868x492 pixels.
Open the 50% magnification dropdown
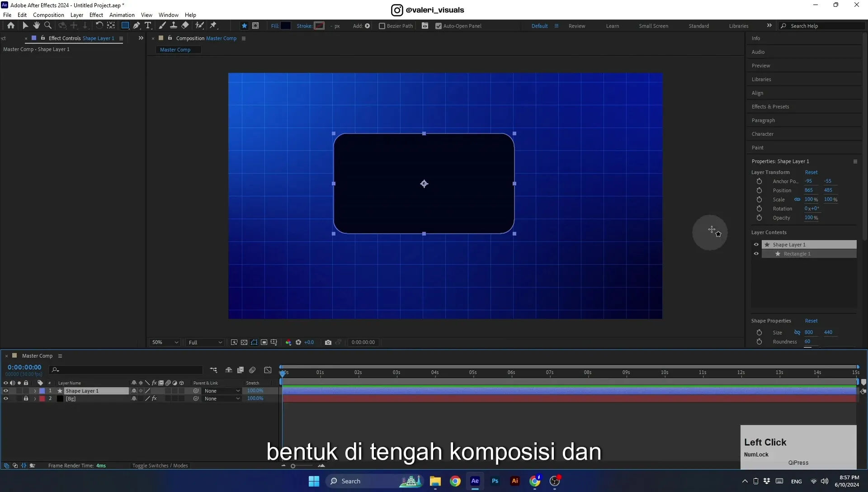point(165,343)
